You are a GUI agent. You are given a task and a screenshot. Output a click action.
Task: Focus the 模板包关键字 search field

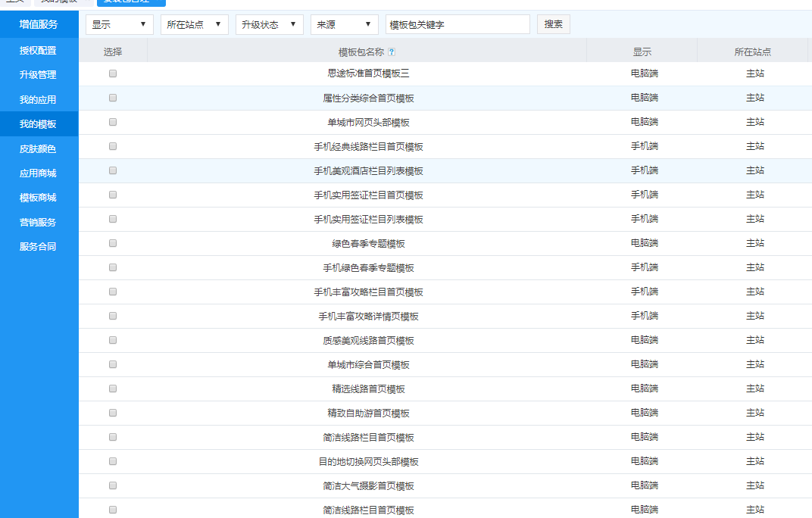click(458, 24)
